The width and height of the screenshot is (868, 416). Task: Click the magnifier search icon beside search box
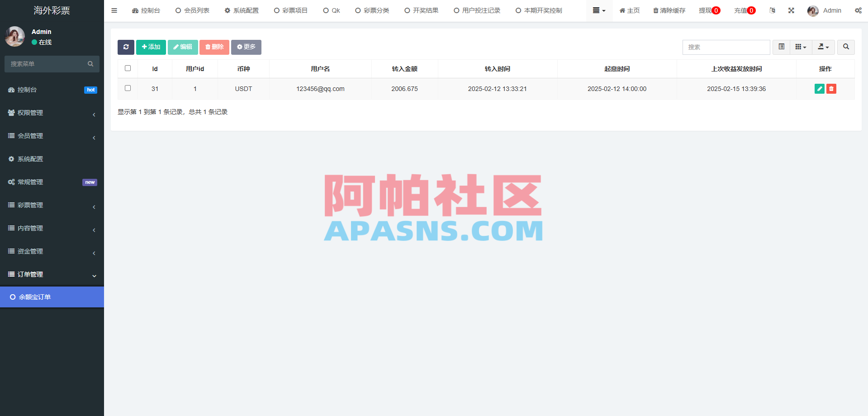click(845, 47)
